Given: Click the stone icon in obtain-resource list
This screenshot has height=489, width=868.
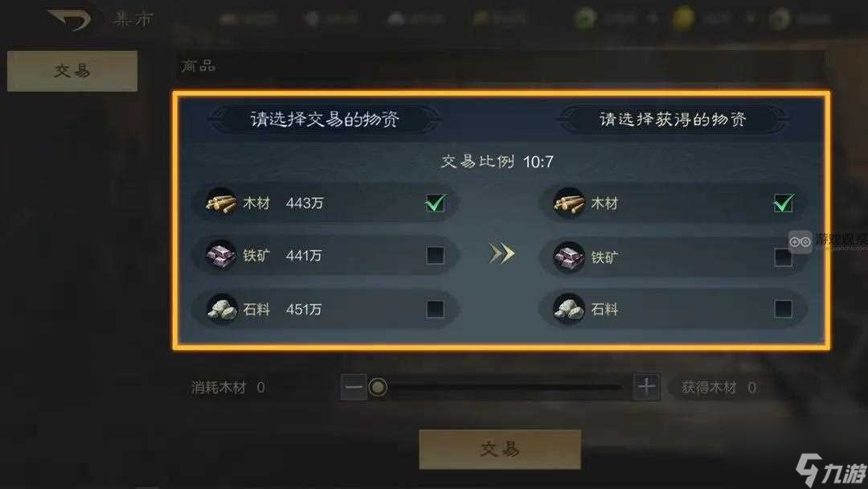Looking at the screenshot, I should [568, 309].
